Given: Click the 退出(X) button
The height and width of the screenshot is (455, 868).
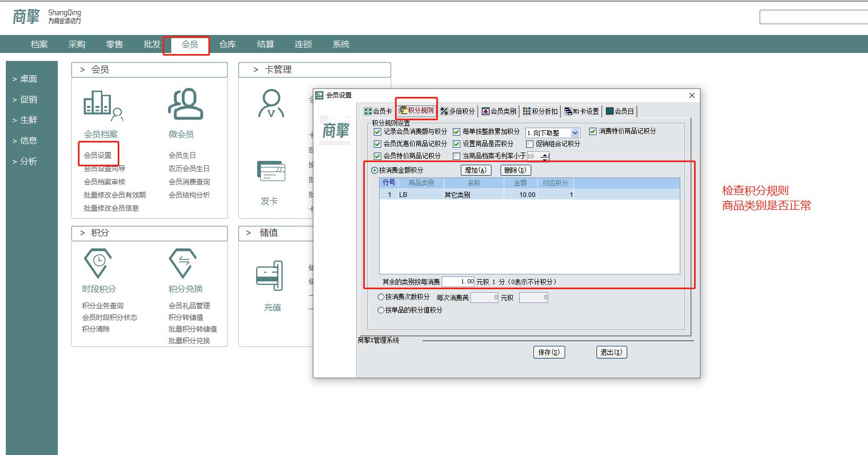Looking at the screenshot, I should [x=611, y=352].
